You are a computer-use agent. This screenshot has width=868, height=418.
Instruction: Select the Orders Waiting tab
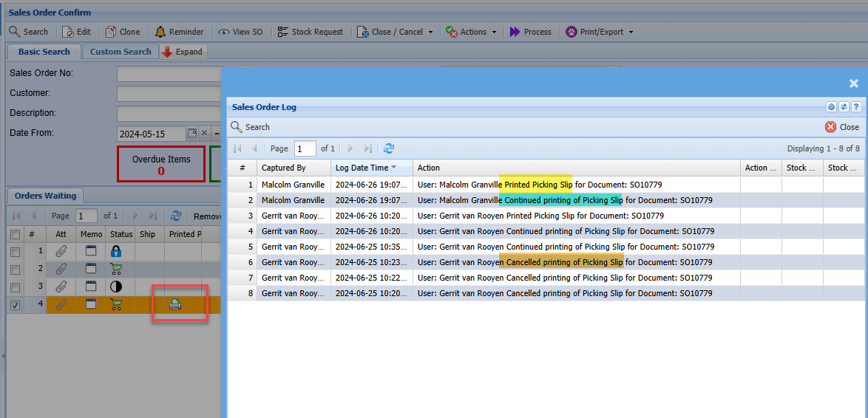[x=45, y=196]
